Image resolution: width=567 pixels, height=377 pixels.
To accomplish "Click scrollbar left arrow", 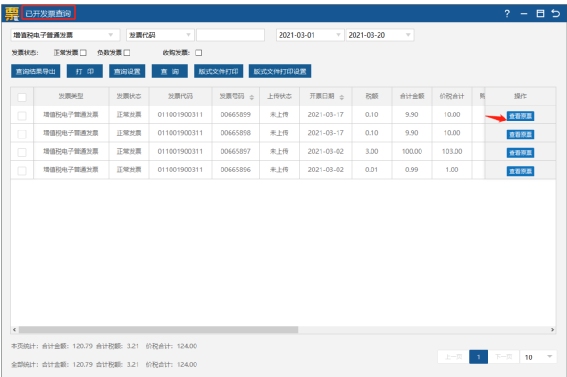I will pyautogui.click(x=14, y=330).
